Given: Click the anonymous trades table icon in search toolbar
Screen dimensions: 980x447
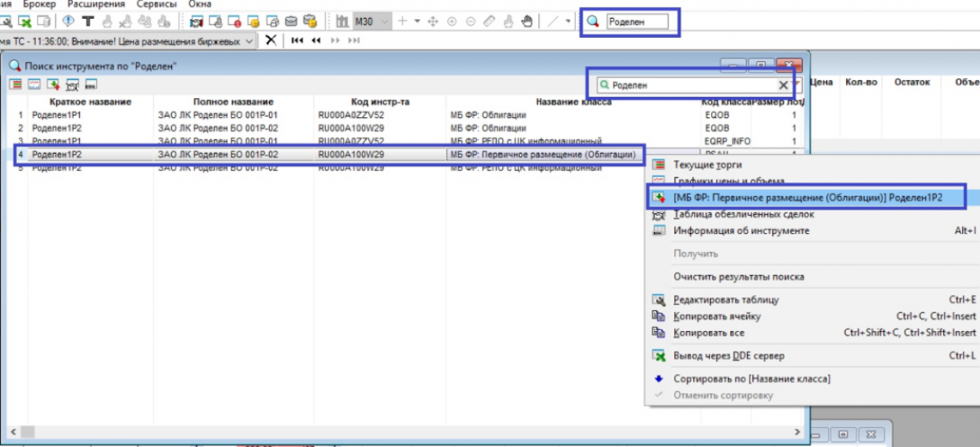Looking at the screenshot, I should [x=72, y=84].
